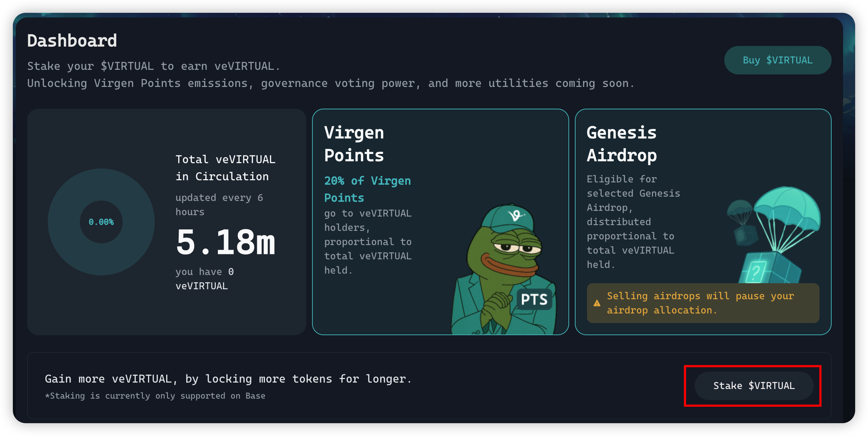This screenshot has height=436, width=868.
Task: Click 'Gain more veVIRTUAL' message
Action: tap(228, 379)
